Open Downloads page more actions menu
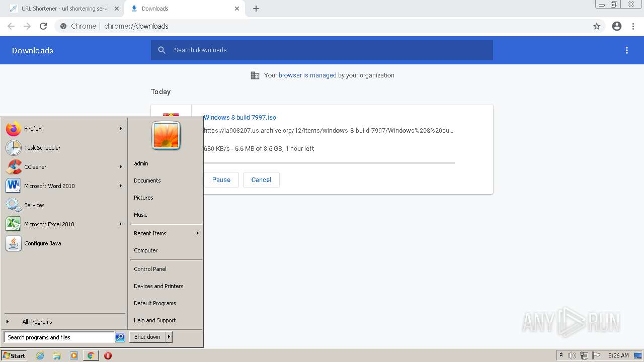Viewport: 644px width, 362px height. click(x=627, y=50)
